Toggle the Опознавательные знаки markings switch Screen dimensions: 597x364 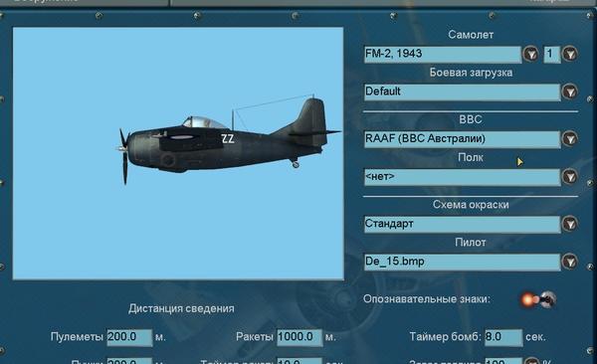click(538, 299)
